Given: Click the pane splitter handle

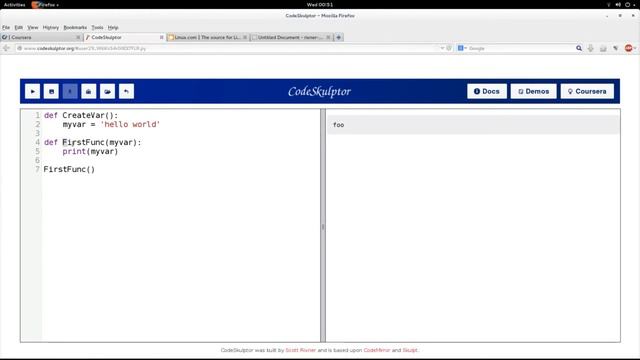Looking at the screenshot, I should pyautogui.click(x=323, y=226).
